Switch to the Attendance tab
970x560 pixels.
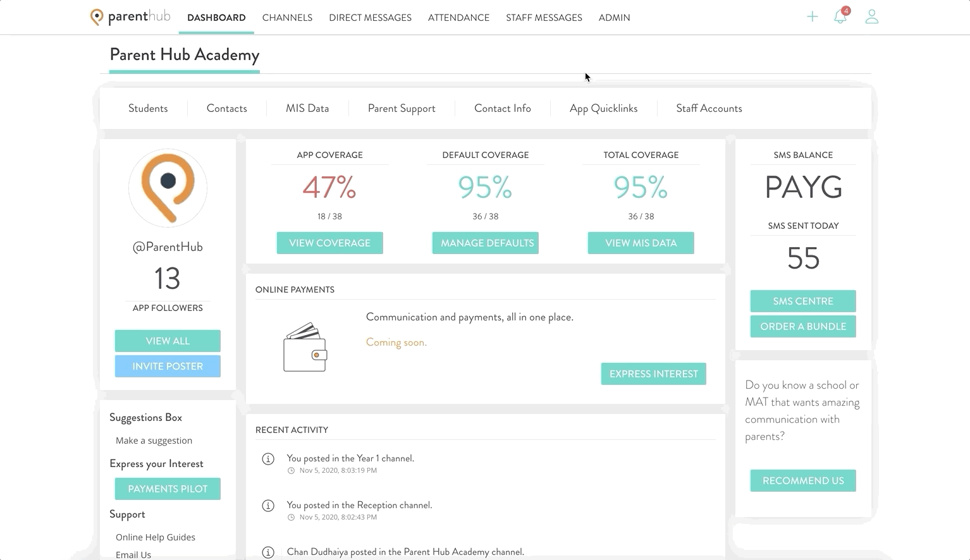click(x=458, y=18)
